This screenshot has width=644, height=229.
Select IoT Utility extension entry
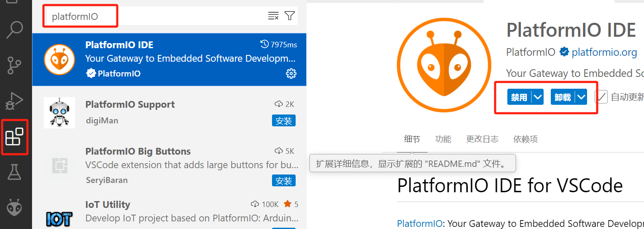(x=170, y=211)
